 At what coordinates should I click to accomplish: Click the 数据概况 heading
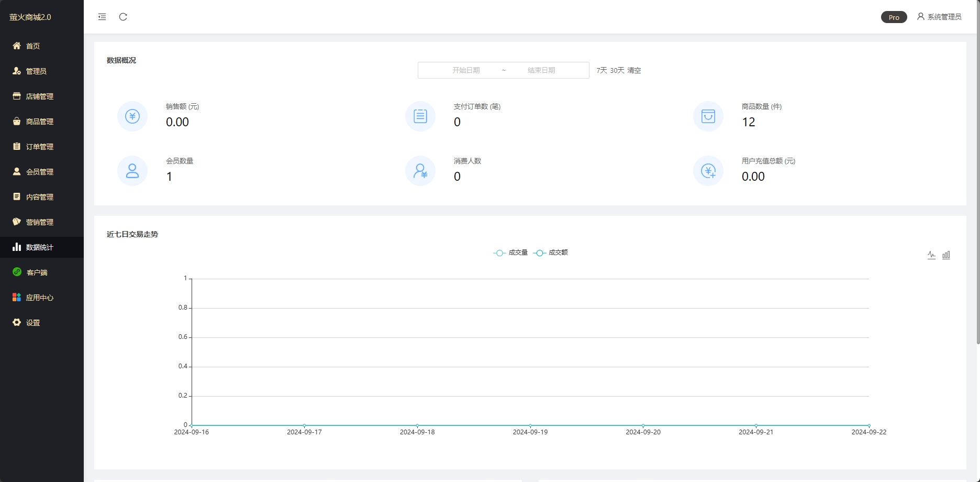pyautogui.click(x=121, y=60)
